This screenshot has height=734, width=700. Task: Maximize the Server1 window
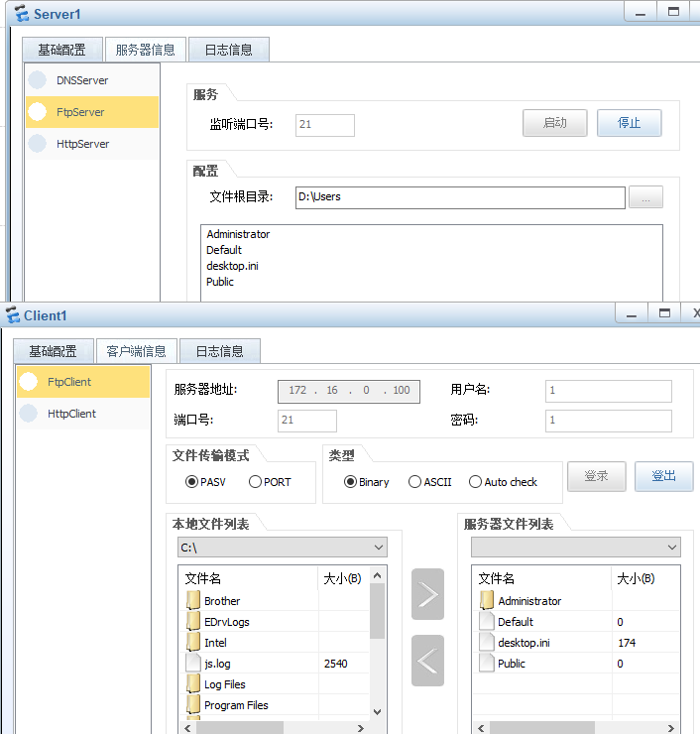[673, 12]
